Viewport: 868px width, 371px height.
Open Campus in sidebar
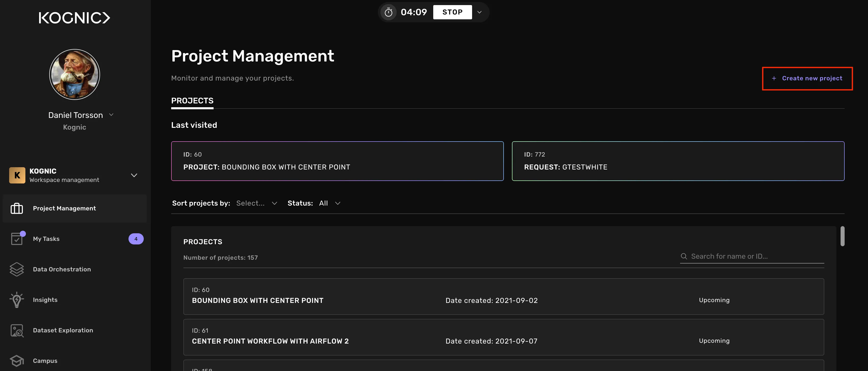pyautogui.click(x=74, y=361)
